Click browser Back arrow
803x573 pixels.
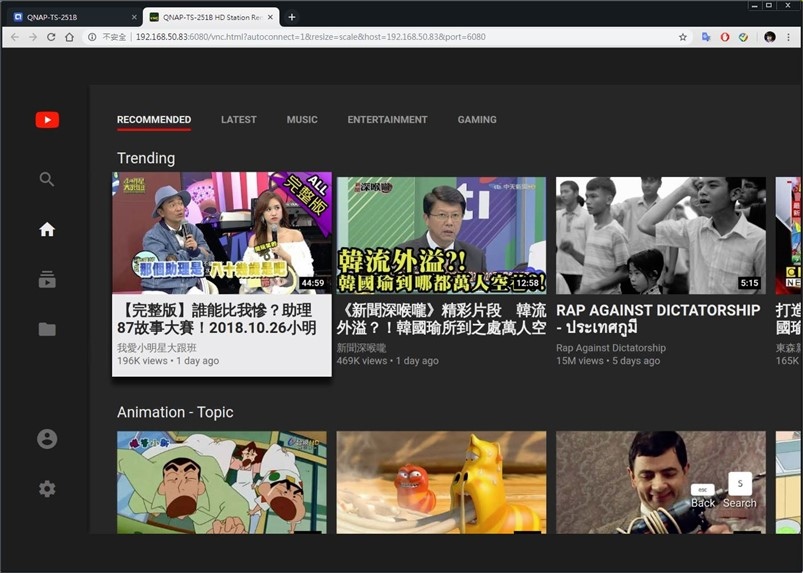pos(15,37)
